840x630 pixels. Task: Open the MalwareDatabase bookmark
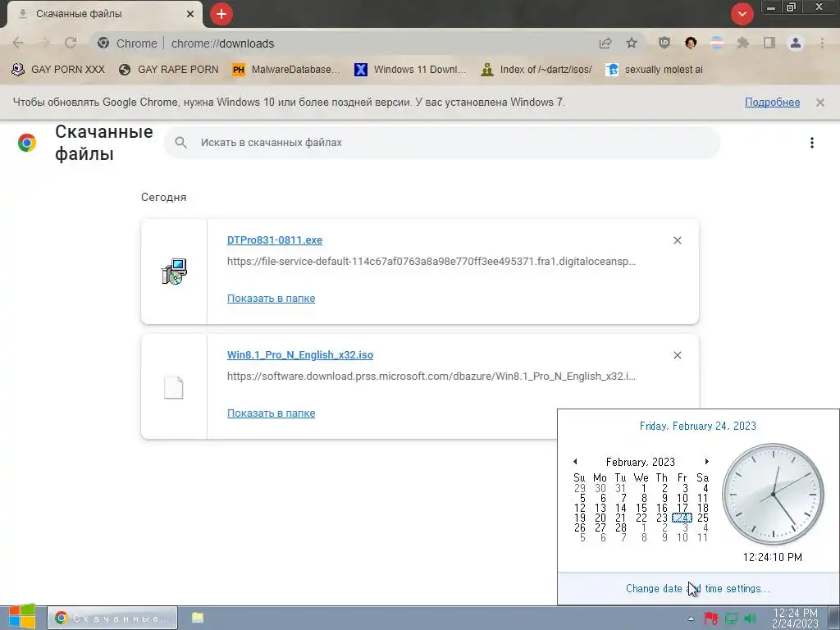click(286, 70)
